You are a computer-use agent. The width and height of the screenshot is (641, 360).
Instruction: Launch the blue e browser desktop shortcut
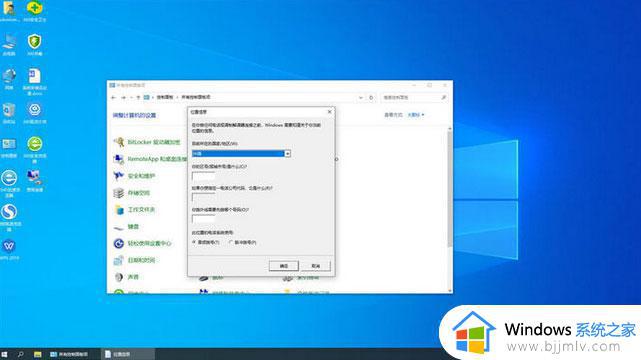9,183
